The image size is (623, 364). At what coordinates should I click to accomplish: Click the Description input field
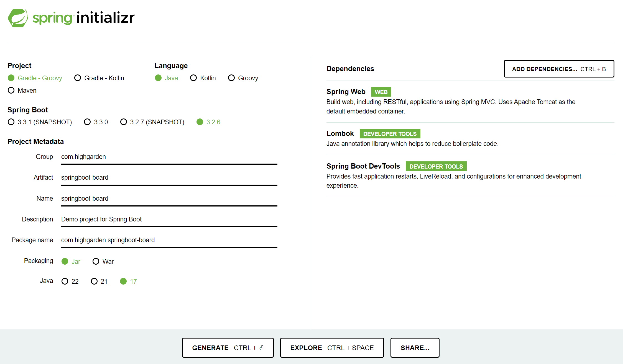[x=169, y=220]
